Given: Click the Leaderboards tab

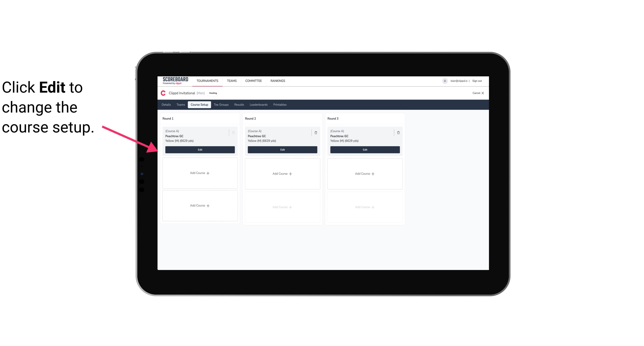Looking at the screenshot, I should point(259,105).
